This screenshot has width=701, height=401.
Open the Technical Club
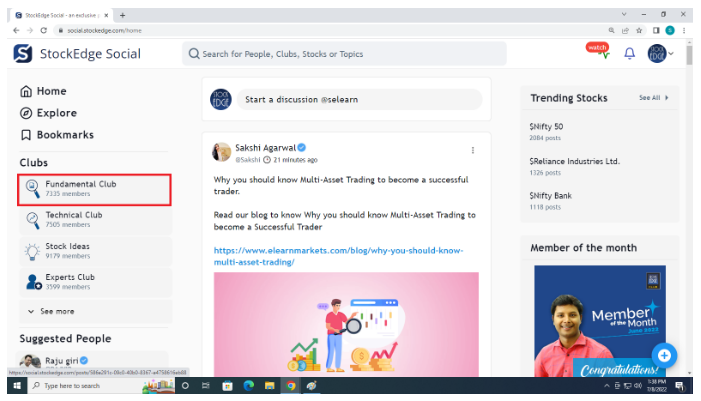coord(73,219)
